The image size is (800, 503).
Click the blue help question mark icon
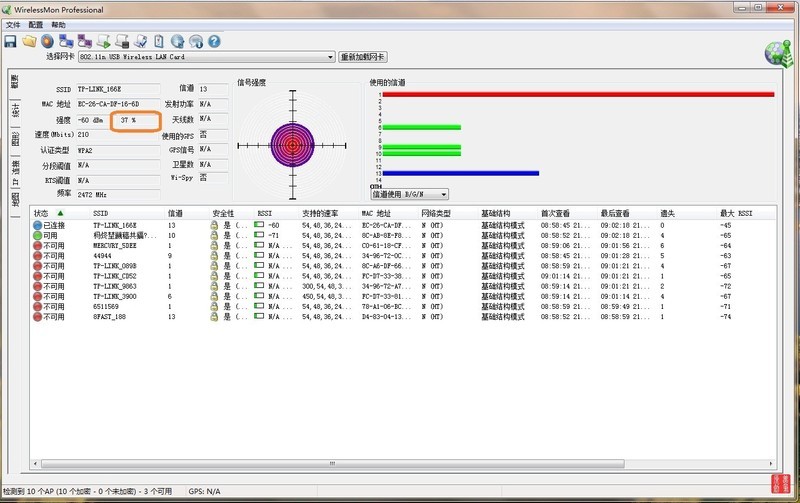(213, 41)
